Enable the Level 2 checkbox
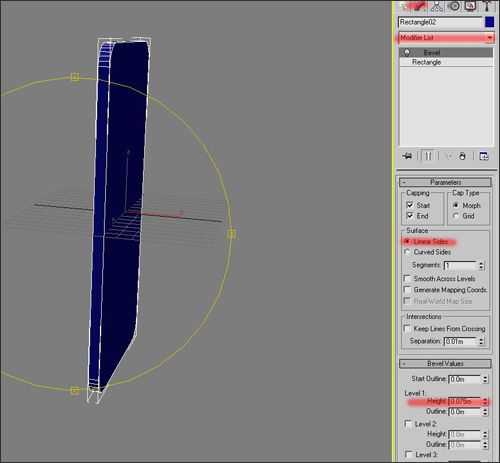 point(408,424)
